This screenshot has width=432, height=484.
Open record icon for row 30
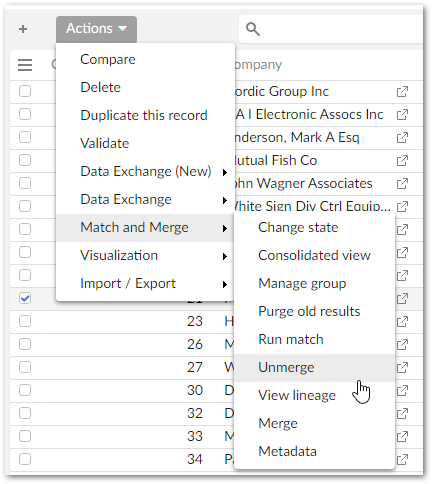click(402, 390)
